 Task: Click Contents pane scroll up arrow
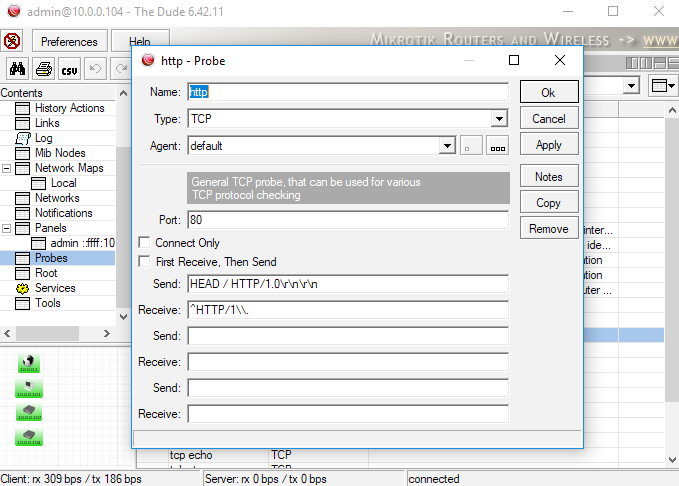click(x=123, y=93)
